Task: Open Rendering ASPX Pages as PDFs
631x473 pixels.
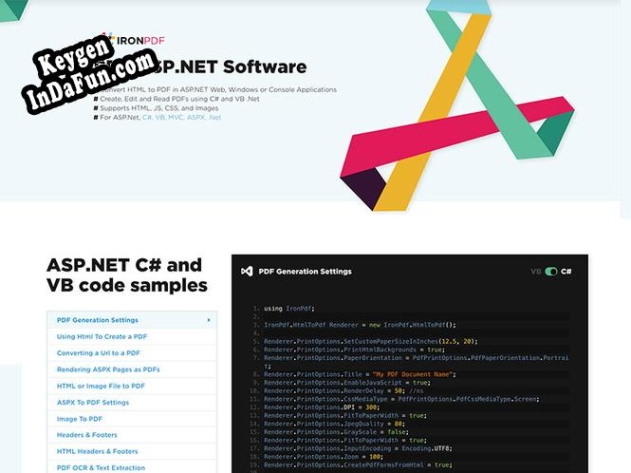Action: click(132, 370)
